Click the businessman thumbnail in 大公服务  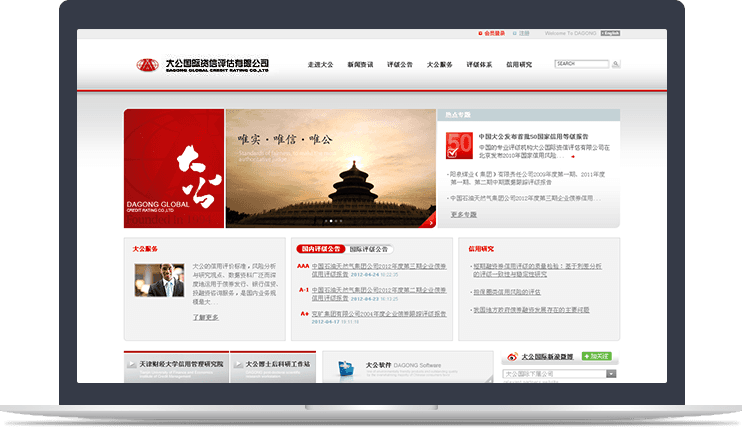pos(160,281)
